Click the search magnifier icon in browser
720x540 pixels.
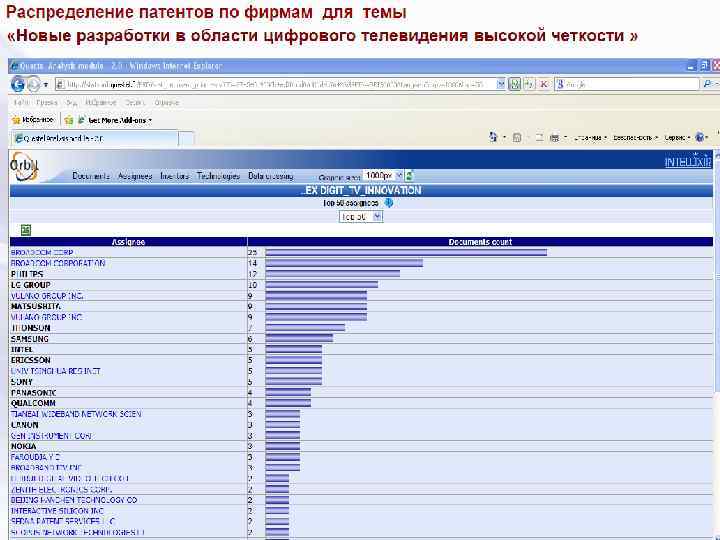(x=707, y=84)
